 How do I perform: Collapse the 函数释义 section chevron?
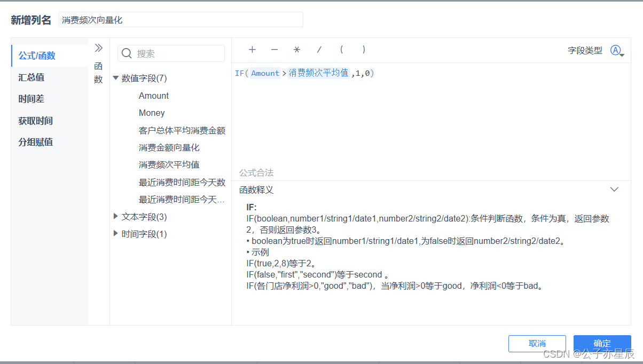pos(614,189)
